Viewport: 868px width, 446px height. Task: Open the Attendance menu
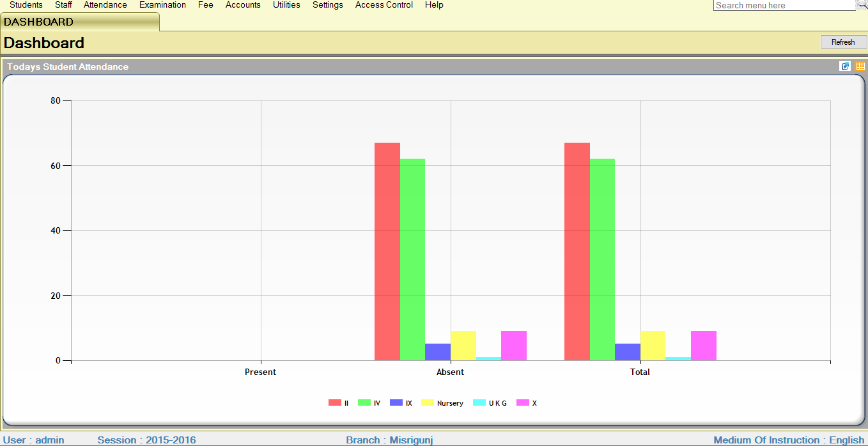pos(105,5)
